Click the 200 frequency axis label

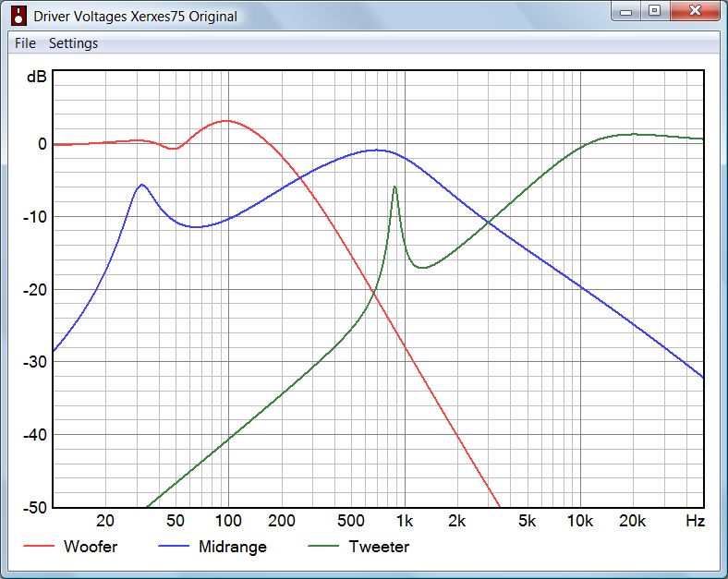[282, 521]
